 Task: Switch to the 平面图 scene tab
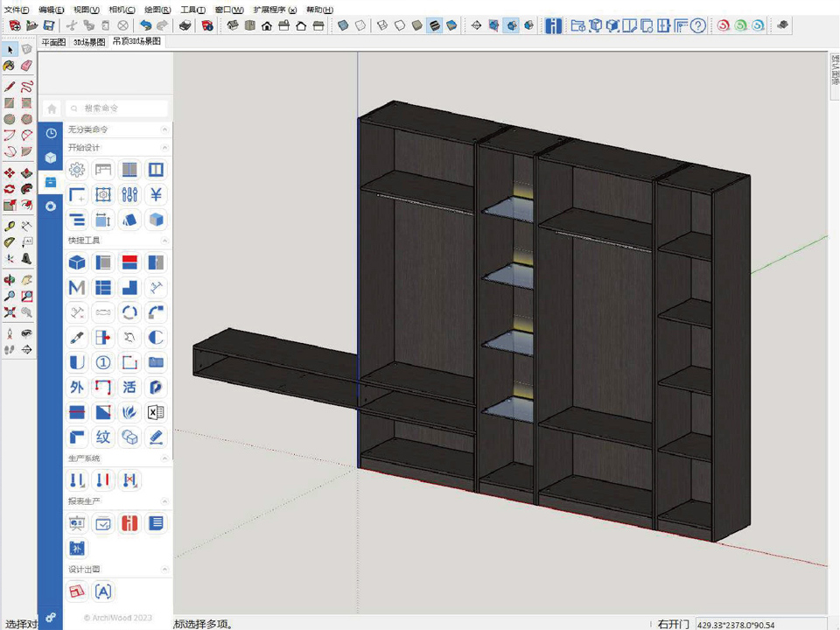[x=54, y=41]
